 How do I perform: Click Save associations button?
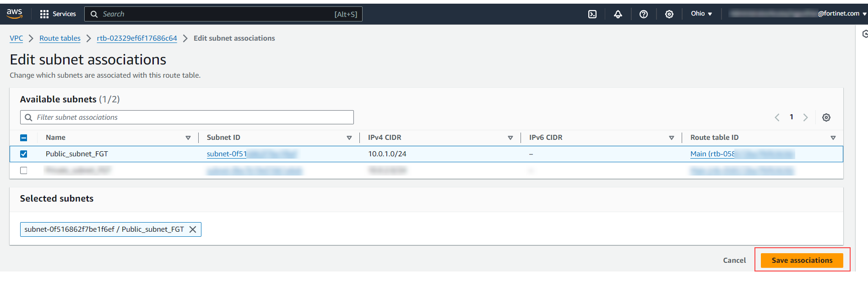802,260
